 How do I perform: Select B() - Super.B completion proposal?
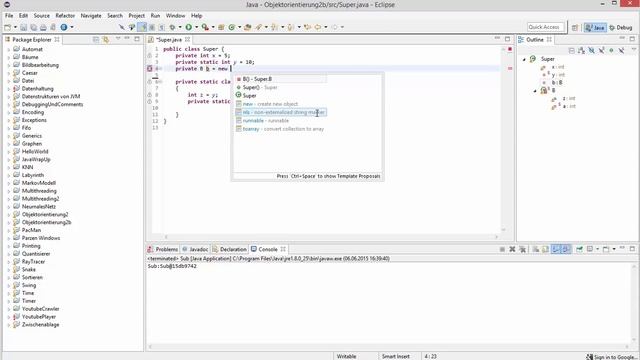click(x=281, y=79)
